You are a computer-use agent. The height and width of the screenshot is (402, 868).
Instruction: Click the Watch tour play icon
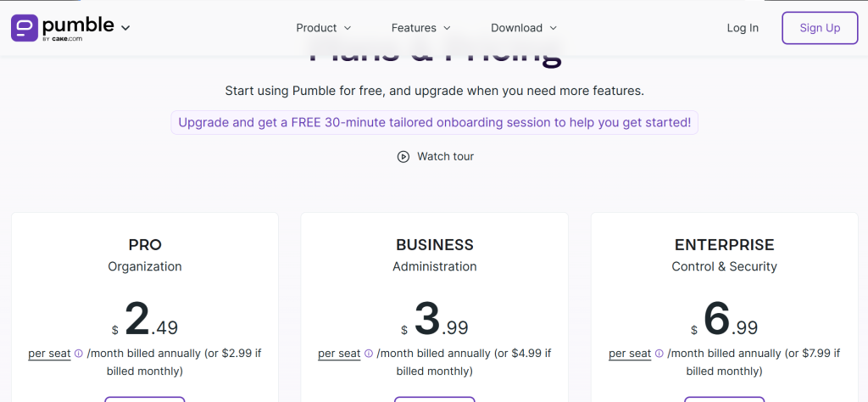pyautogui.click(x=403, y=157)
